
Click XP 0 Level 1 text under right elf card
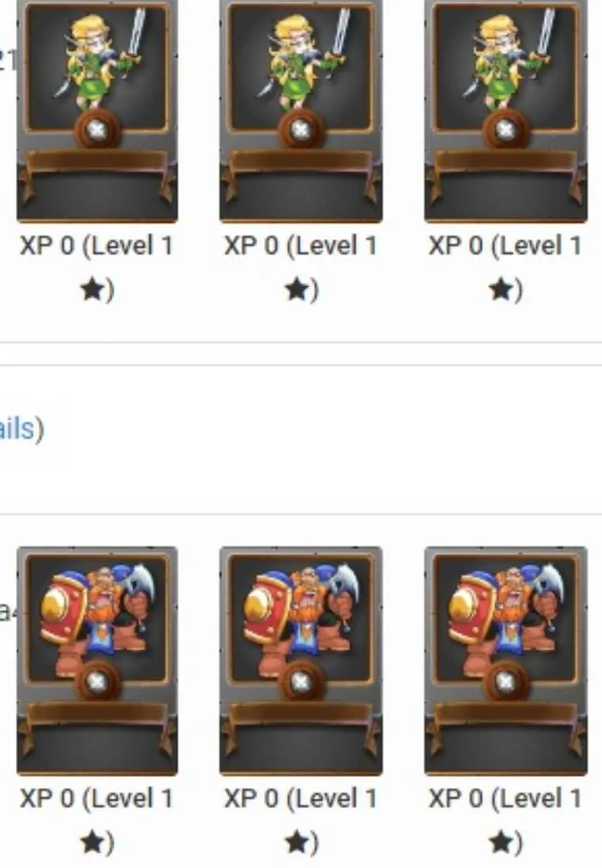(x=505, y=246)
